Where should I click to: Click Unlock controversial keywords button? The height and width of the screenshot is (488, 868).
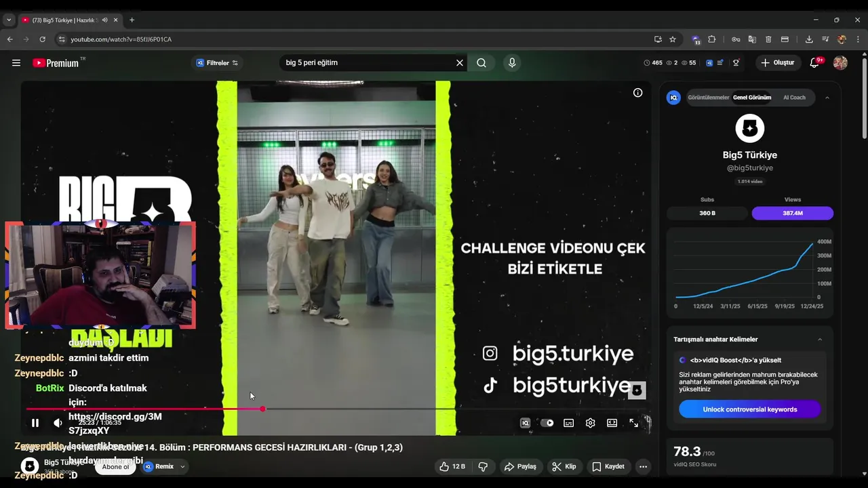click(x=749, y=409)
